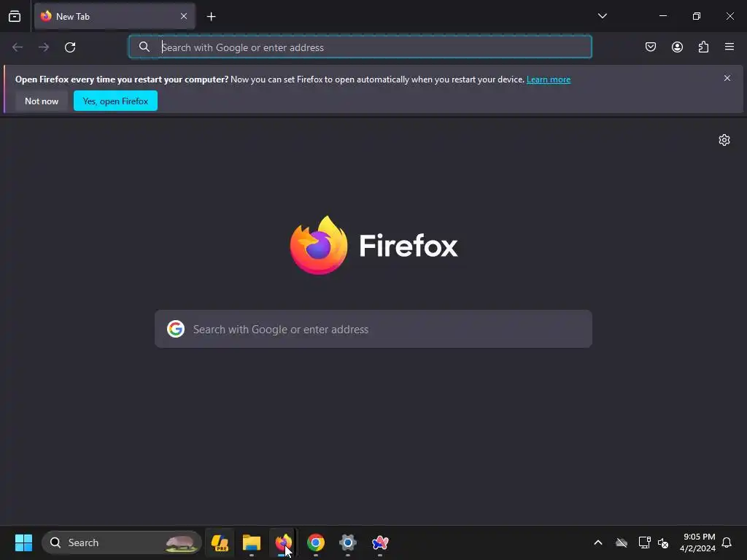
Task: Open a new tab with plus button
Action: [x=211, y=17]
